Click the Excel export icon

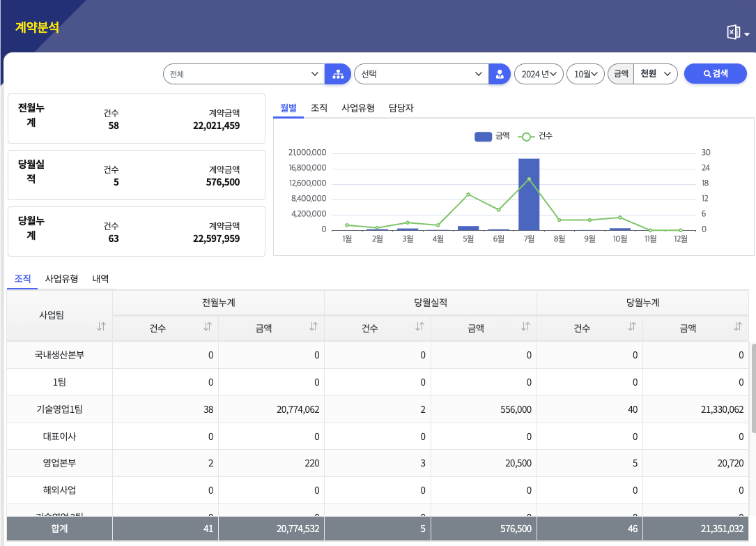coord(733,33)
